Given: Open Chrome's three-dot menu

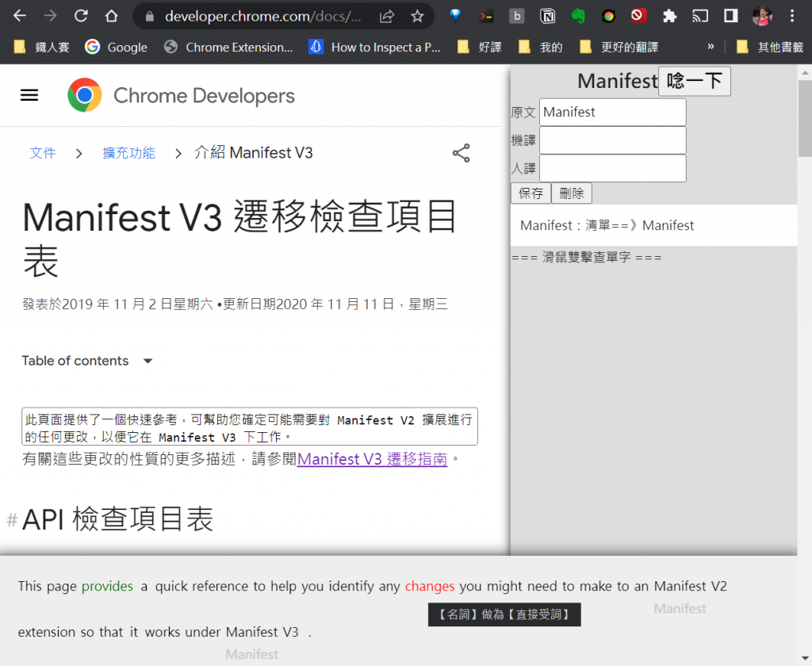Looking at the screenshot, I should 792,16.
